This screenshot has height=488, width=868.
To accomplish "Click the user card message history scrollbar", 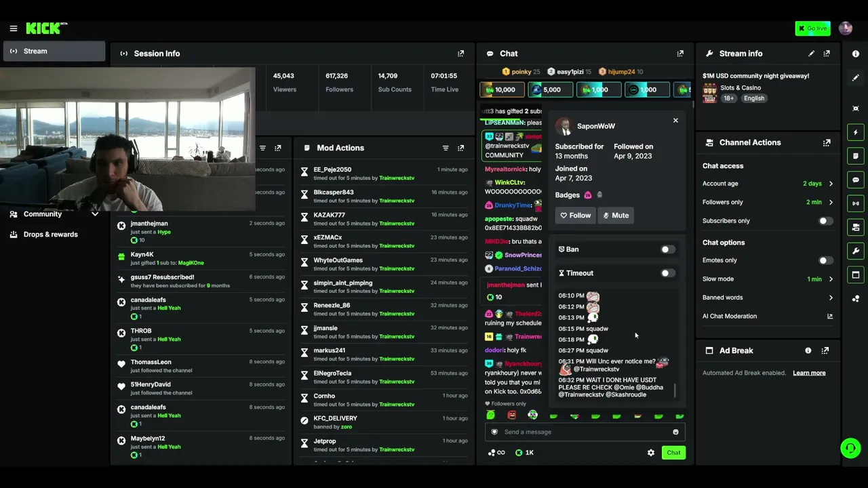I will pos(675,391).
